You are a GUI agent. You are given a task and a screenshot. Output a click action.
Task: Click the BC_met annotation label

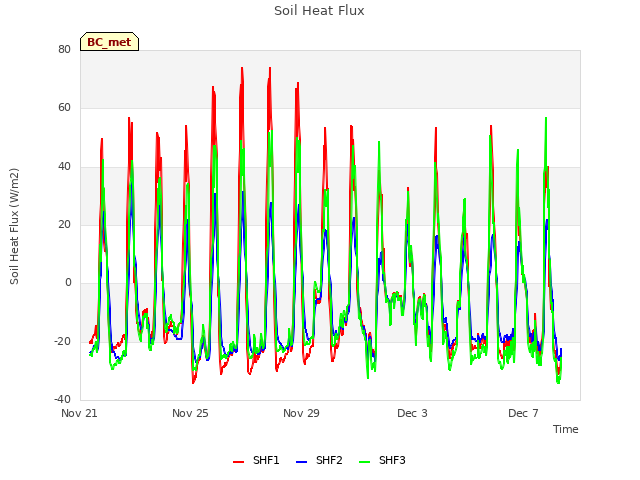pos(109,42)
